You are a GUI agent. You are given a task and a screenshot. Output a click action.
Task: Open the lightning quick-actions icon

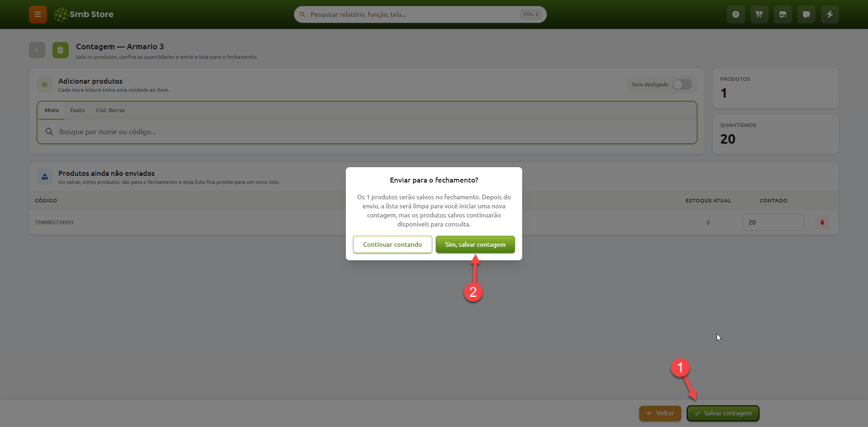(x=830, y=14)
